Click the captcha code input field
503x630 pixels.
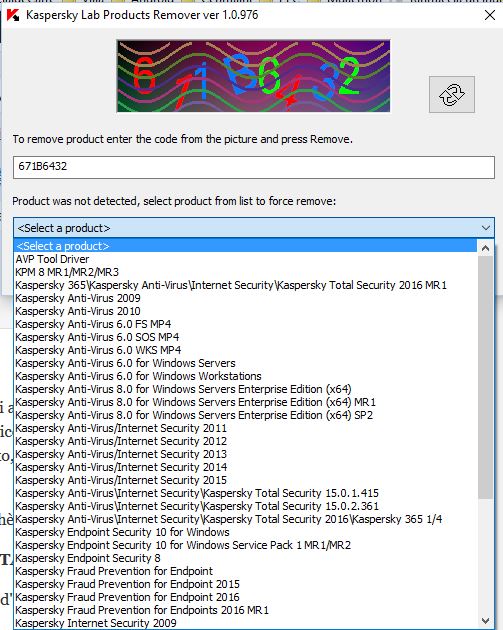pos(254,167)
